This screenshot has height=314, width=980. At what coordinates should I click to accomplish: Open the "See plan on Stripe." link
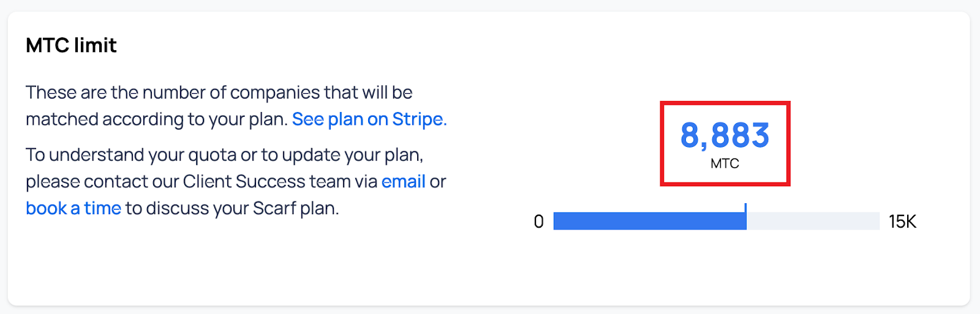(369, 119)
